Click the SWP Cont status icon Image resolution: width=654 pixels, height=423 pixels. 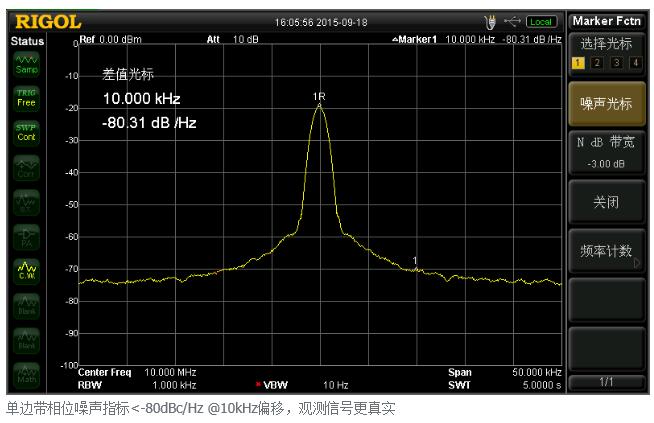pyautogui.click(x=26, y=132)
